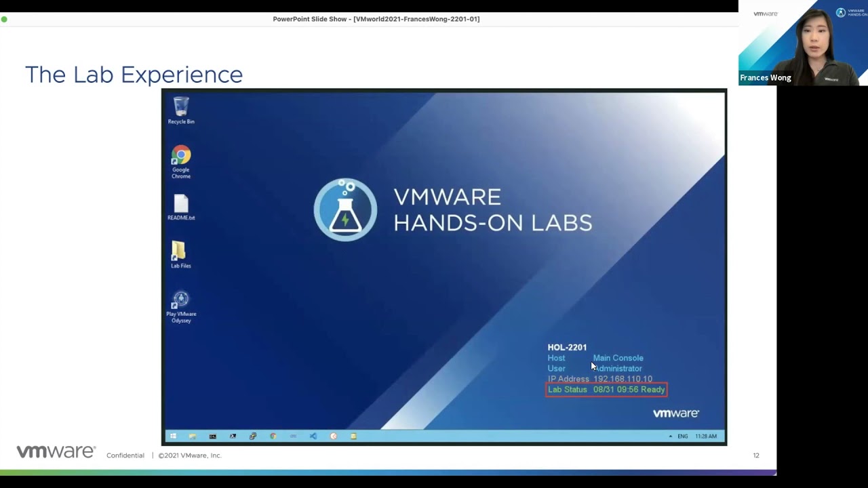
Task: Click the yellow notes icon in taskbar
Action: 353,436
